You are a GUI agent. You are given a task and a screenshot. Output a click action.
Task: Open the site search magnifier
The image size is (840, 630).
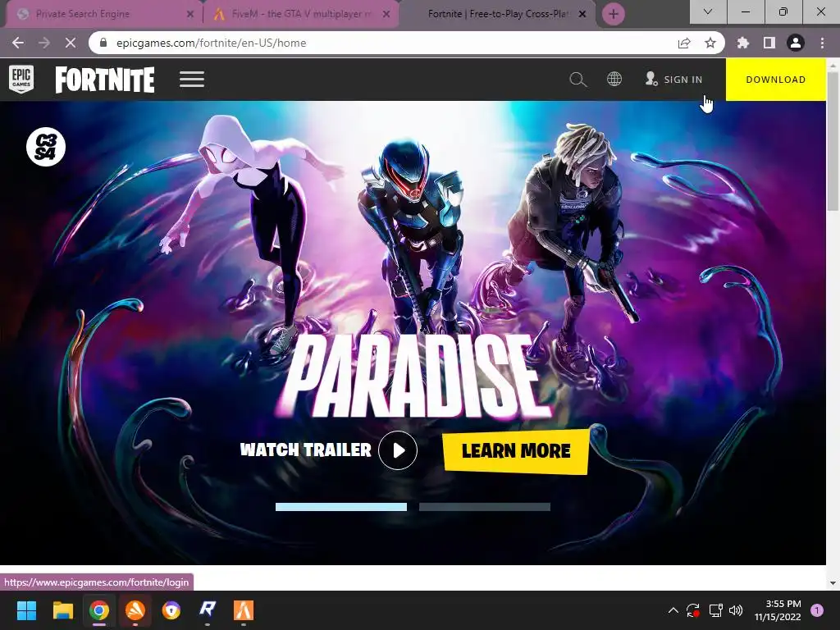[578, 80]
